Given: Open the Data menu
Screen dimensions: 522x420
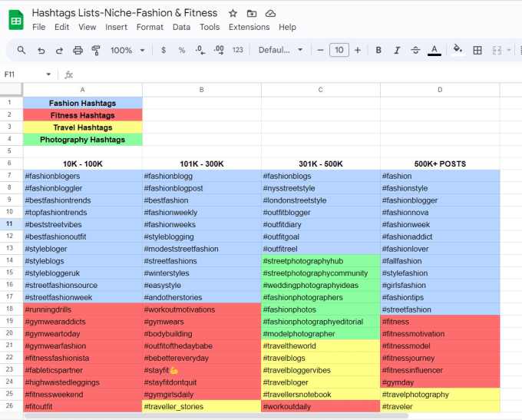Looking at the screenshot, I should pyautogui.click(x=181, y=27).
